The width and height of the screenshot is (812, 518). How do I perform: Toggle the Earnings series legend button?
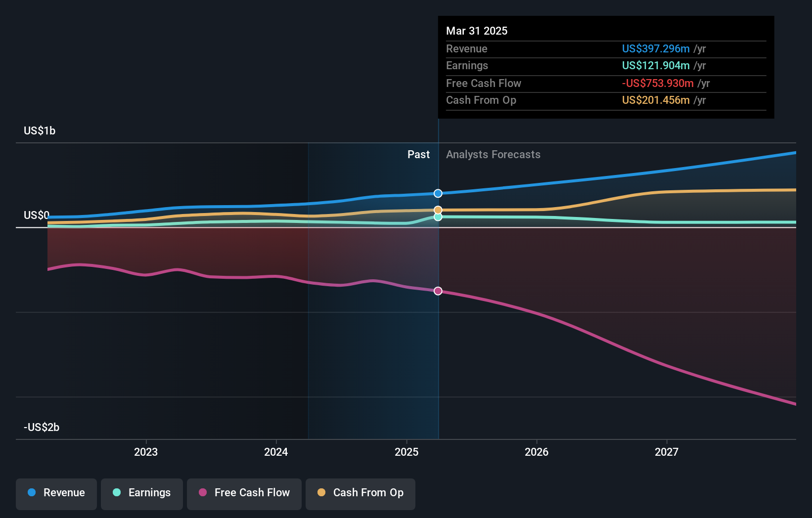click(142, 494)
